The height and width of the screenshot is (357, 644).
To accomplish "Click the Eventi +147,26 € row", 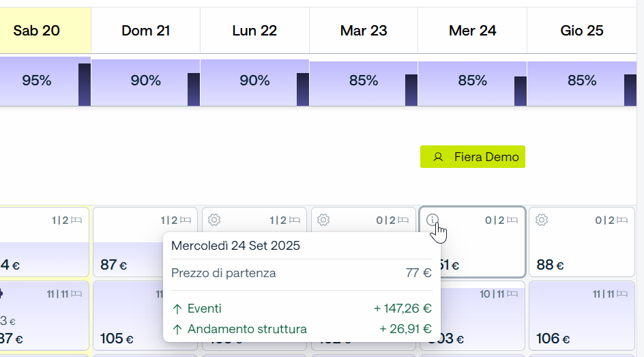I will [302, 309].
